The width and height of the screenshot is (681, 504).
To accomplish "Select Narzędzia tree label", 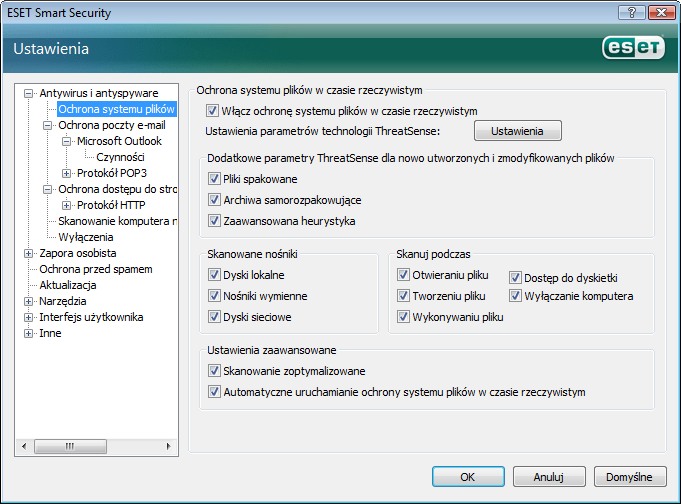I will (63, 301).
